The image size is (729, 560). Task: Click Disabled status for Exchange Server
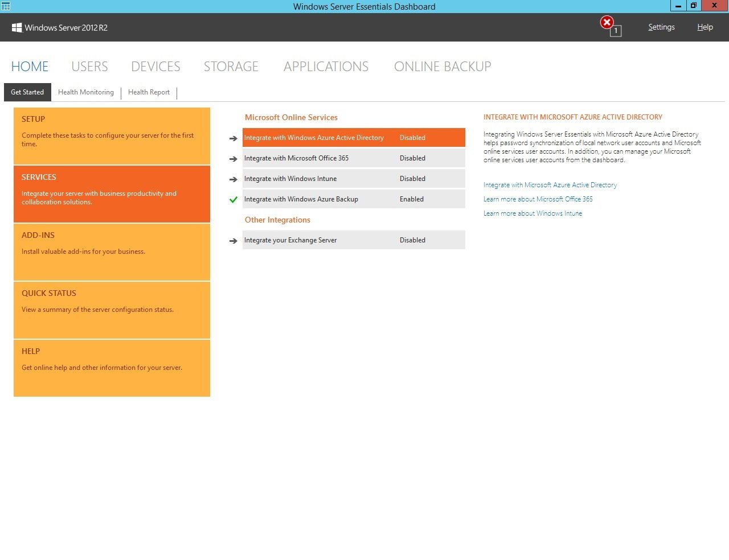coord(412,240)
